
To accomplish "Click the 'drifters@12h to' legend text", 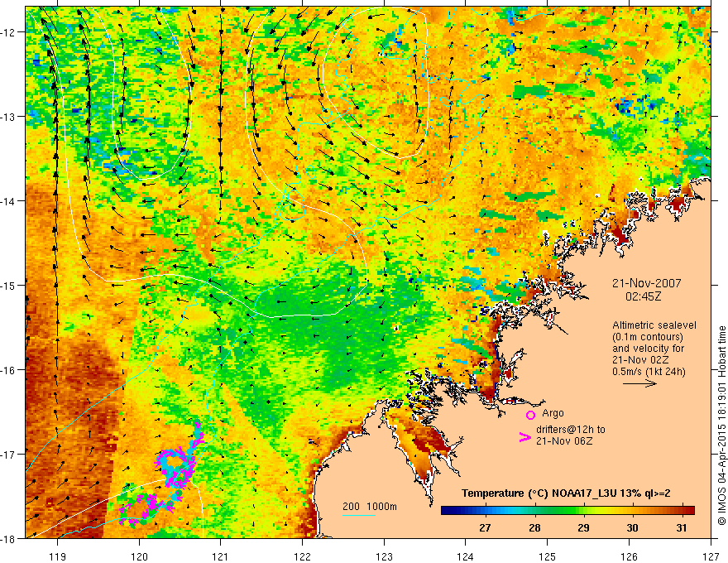I will click(x=571, y=430).
